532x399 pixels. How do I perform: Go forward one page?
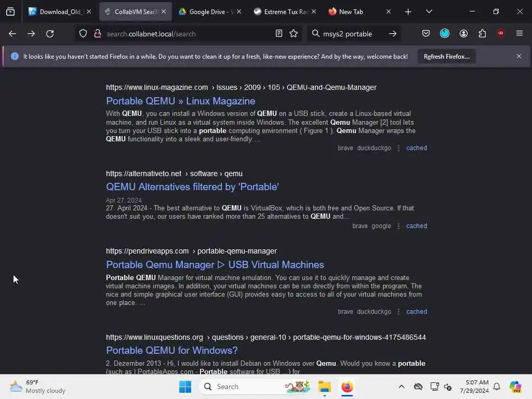pos(31,34)
